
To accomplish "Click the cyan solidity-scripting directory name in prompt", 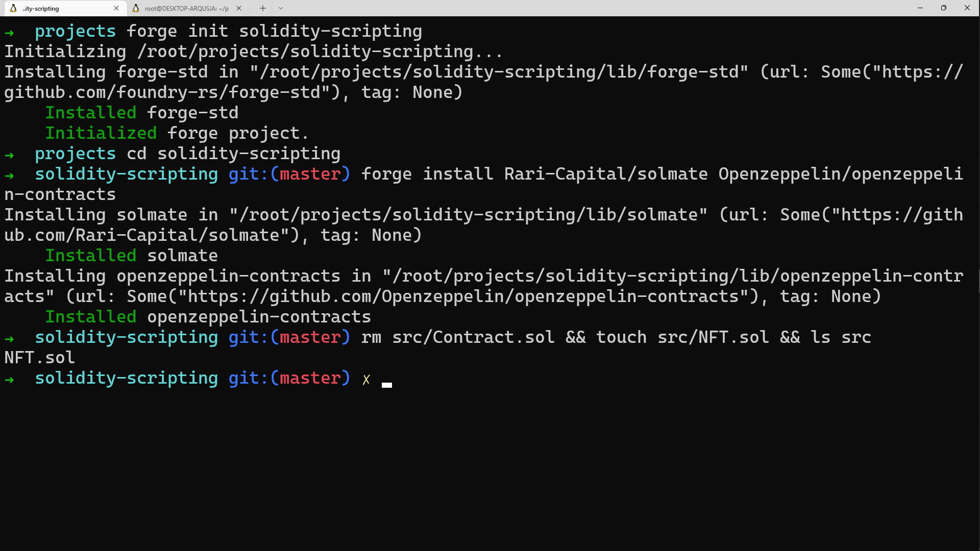I will pyautogui.click(x=126, y=378).
